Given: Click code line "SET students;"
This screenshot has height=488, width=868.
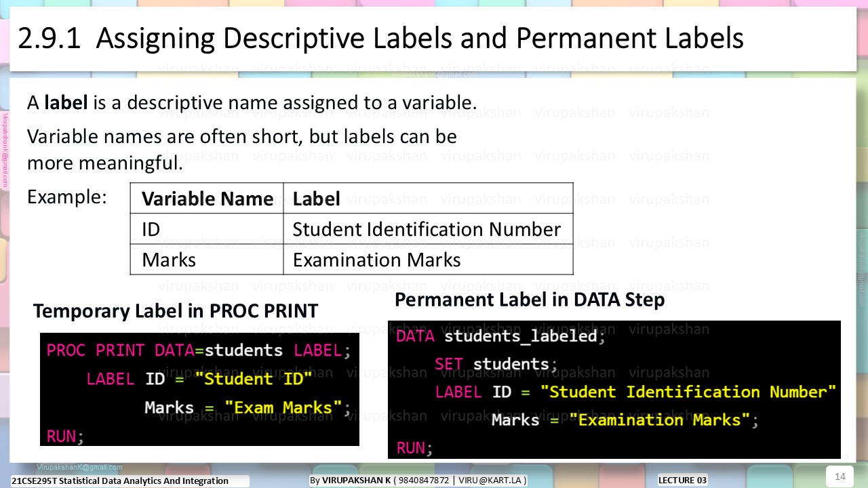Looking at the screenshot, I should [x=496, y=364].
